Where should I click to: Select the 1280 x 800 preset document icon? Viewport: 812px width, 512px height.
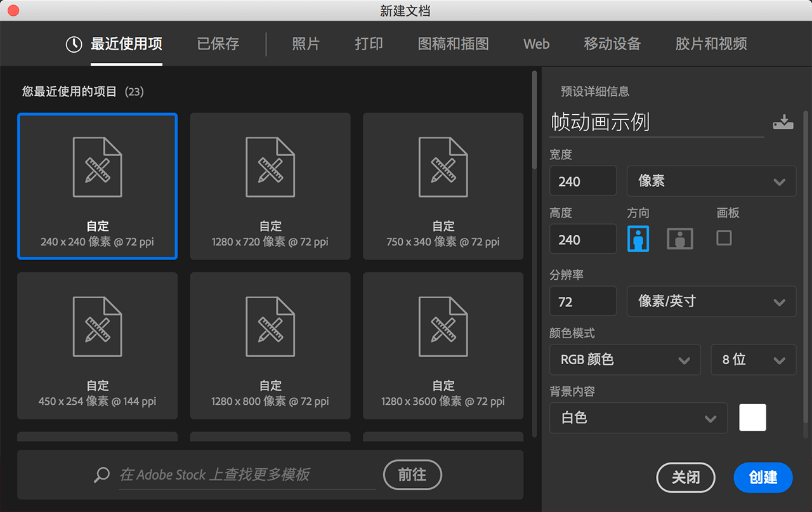tap(270, 327)
